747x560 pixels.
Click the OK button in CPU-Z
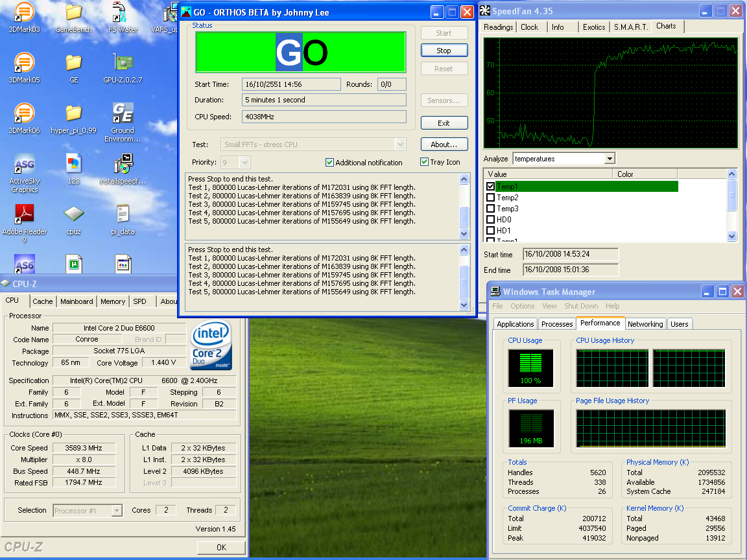click(x=221, y=548)
